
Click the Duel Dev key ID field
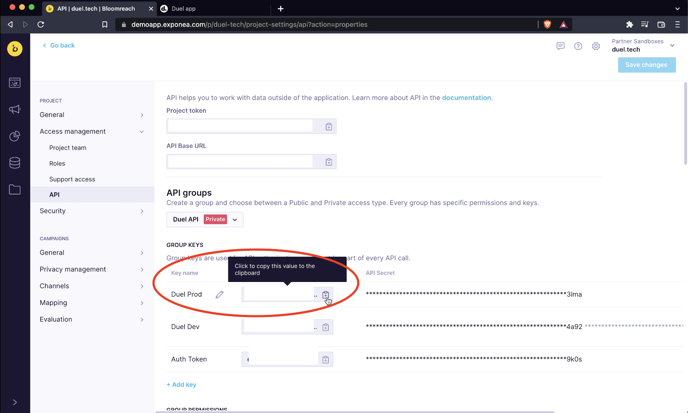tap(280, 327)
